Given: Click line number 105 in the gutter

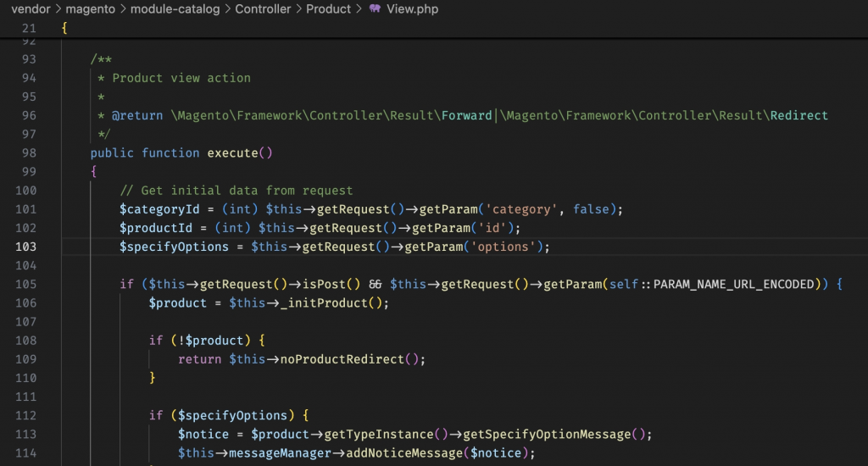Looking at the screenshot, I should click(25, 284).
